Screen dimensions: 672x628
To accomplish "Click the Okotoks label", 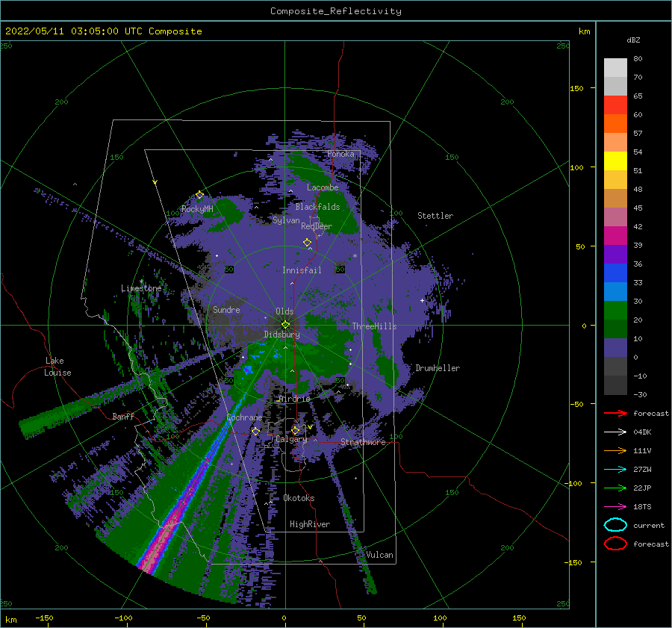I will tap(299, 498).
